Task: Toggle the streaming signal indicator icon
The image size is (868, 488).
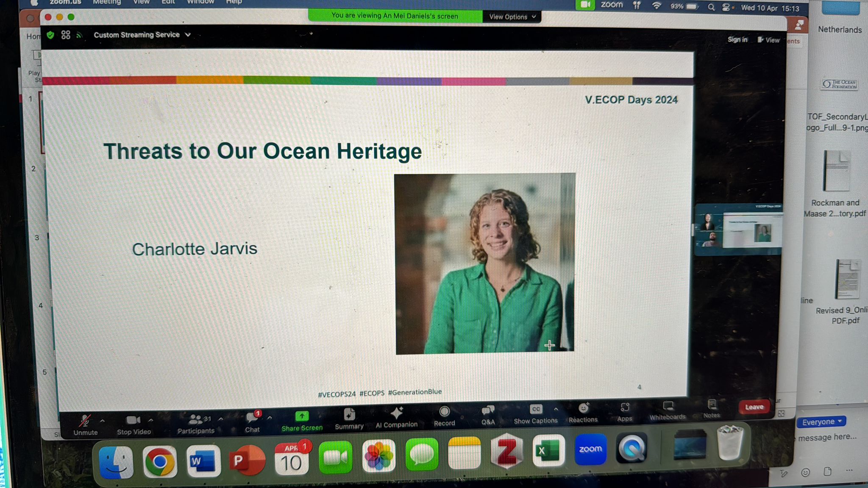Action: pos(79,36)
